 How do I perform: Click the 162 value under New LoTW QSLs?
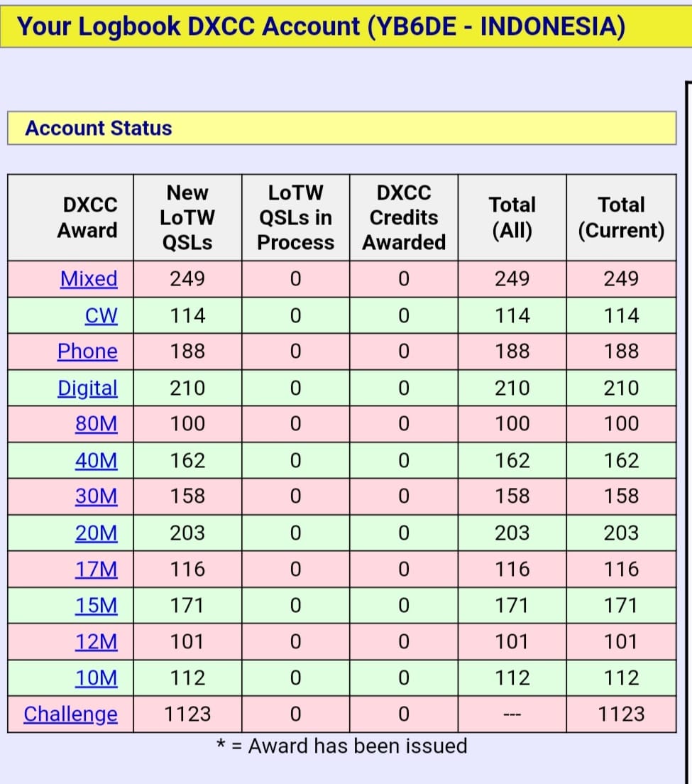coord(187,460)
